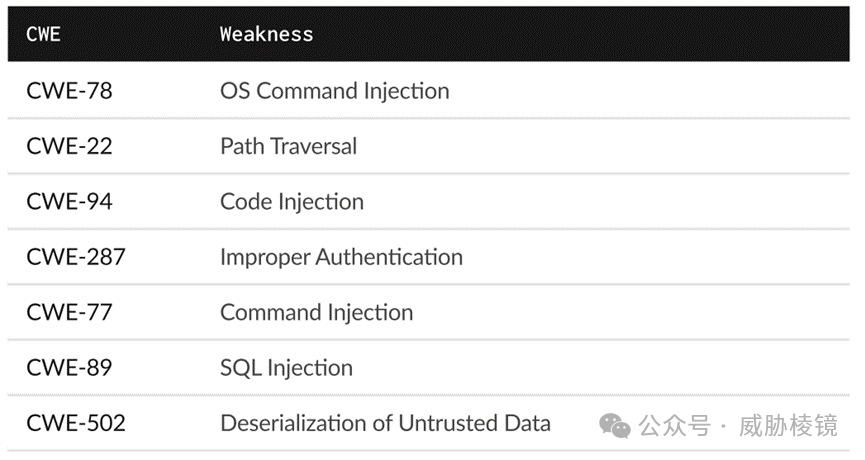The height and width of the screenshot is (460, 865).
Task: Select the CWE-22 cell
Action: (70, 146)
